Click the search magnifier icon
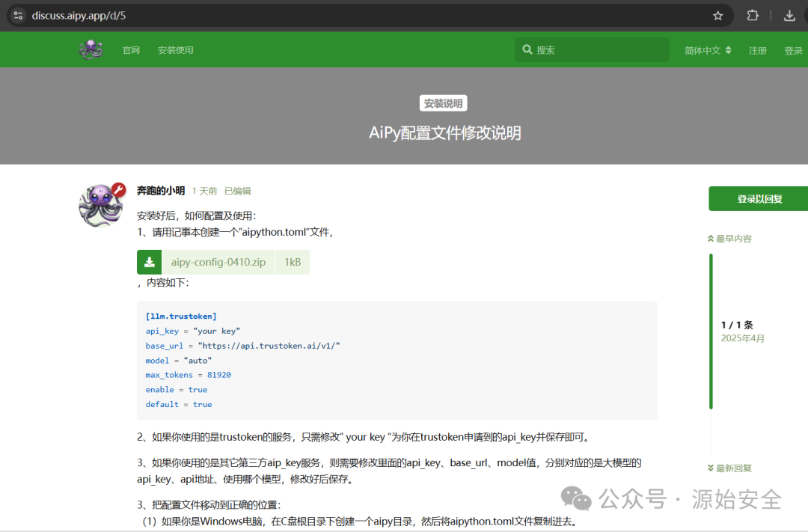808x532 pixels. click(527, 49)
